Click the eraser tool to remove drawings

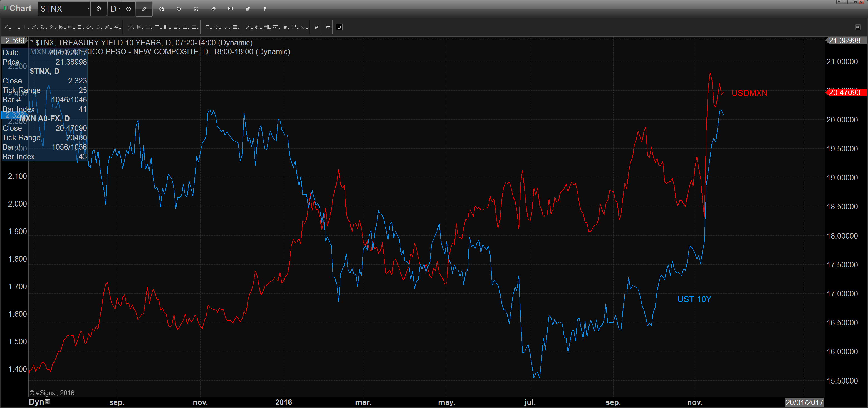317,27
